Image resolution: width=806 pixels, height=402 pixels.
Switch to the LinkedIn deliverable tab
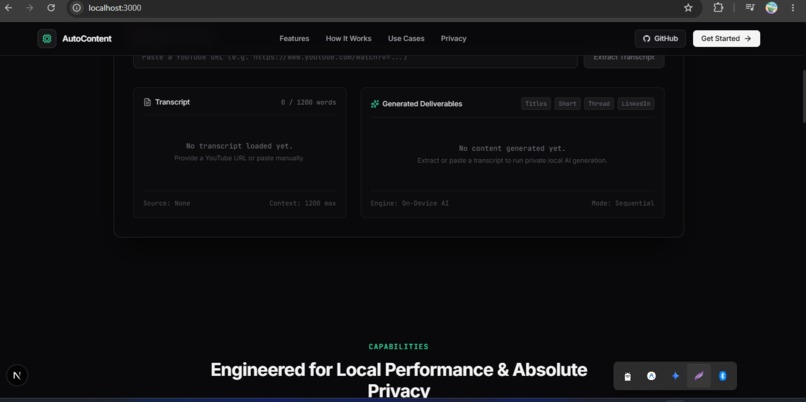[x=636, y=104]
